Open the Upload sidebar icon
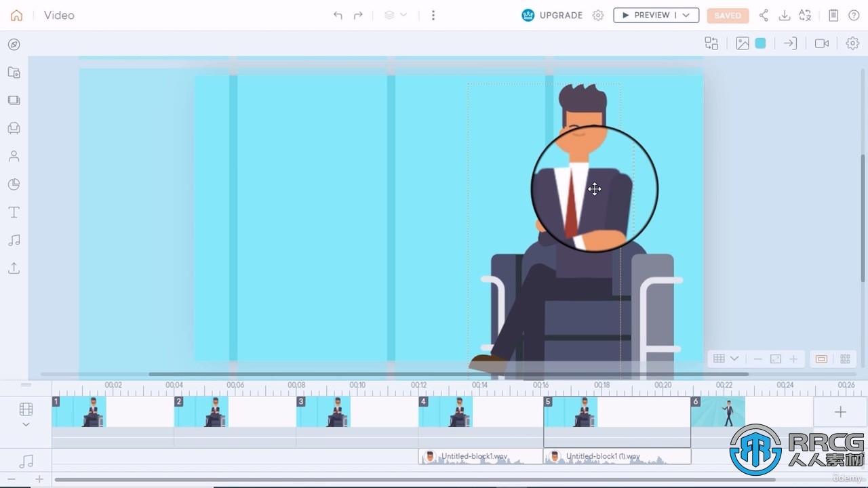The width and height of the screenshot is (868, 488). pyautogui.click(x=14, y=268)
